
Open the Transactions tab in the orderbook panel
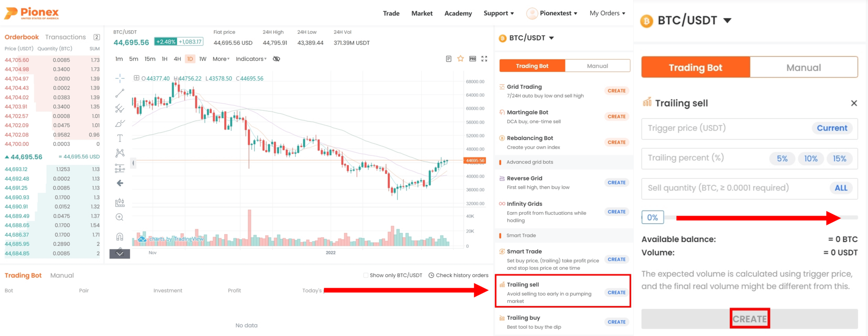coord(65,37)
